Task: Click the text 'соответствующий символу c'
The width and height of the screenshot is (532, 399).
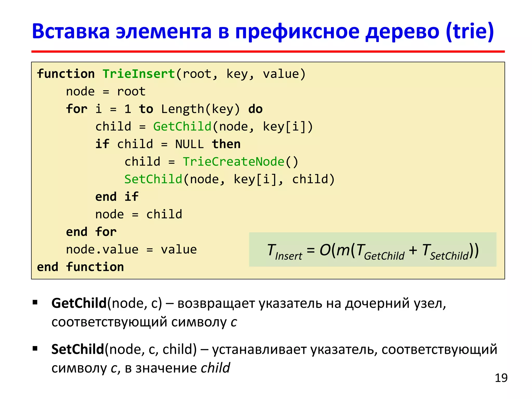Action: coord(144,322)
